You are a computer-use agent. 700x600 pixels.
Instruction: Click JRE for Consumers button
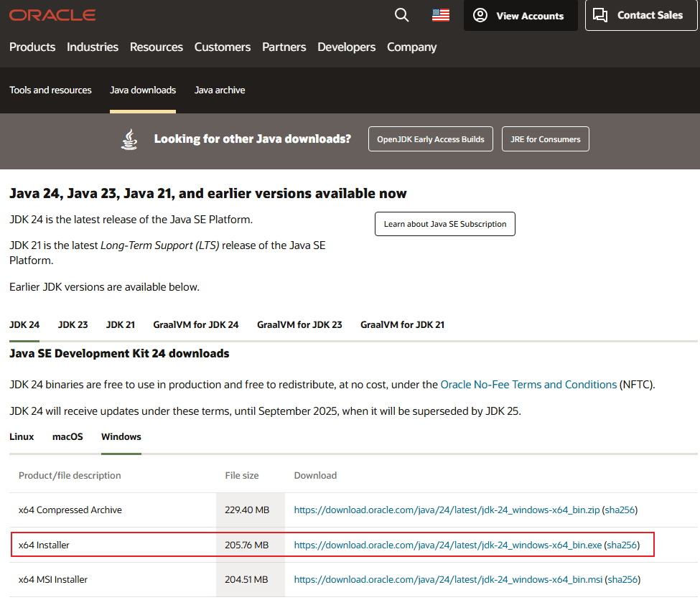click(x=545, y=139)
